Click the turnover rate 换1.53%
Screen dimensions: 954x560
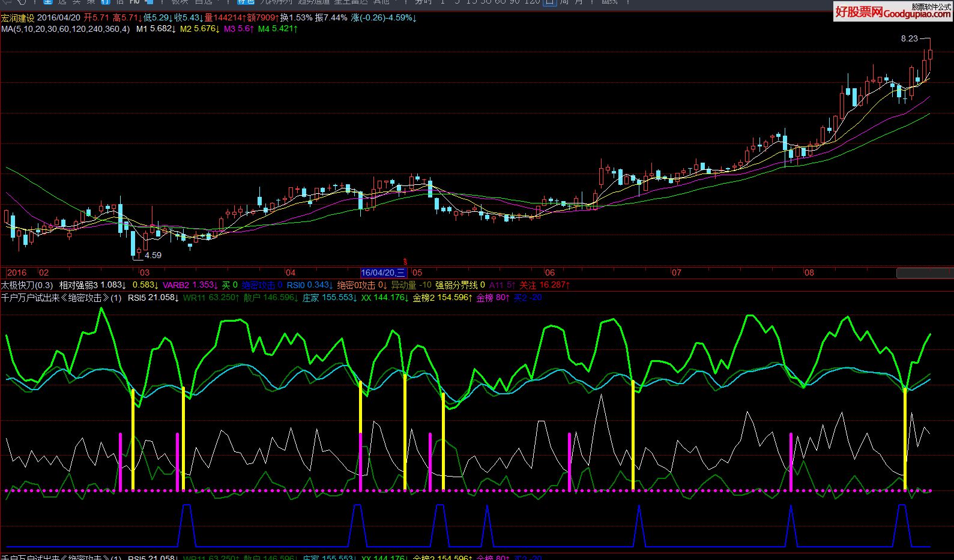pyautogui.click(x=297, y=18)
